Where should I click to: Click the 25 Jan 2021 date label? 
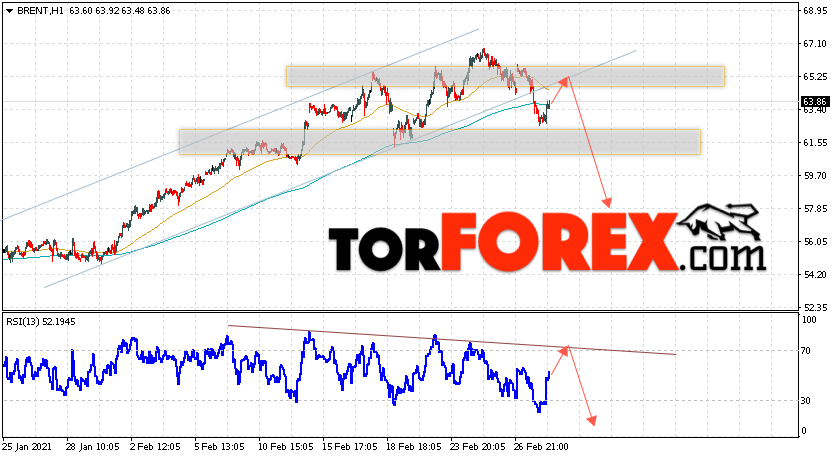coord(26,447)
